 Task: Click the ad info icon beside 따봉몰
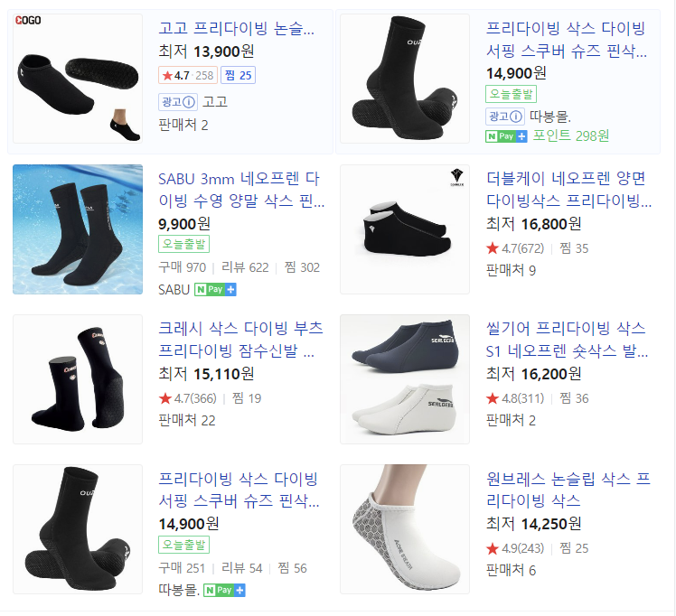tap(516, 117)
